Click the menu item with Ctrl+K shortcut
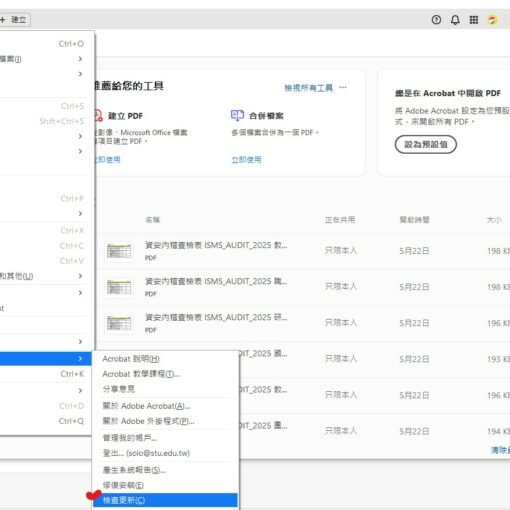Image resolution: width=510 pixels, height=510 pixels. click(x=45, y=374)
